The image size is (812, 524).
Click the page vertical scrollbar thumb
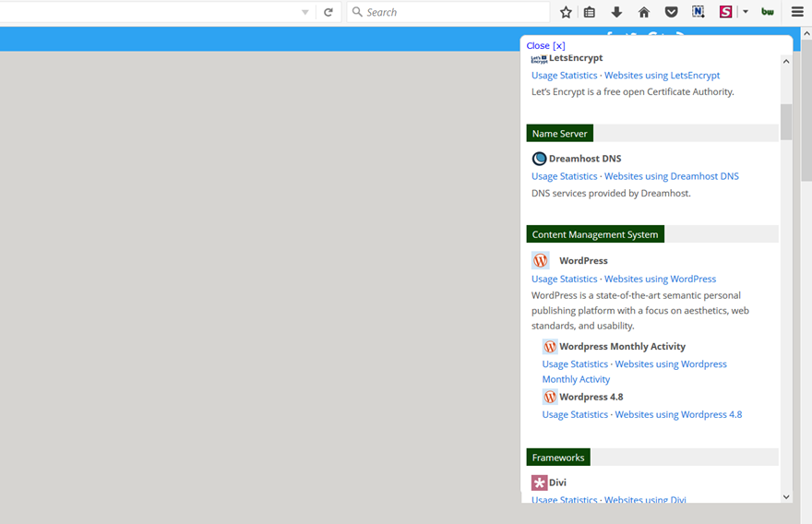click(x=806, y=111)
